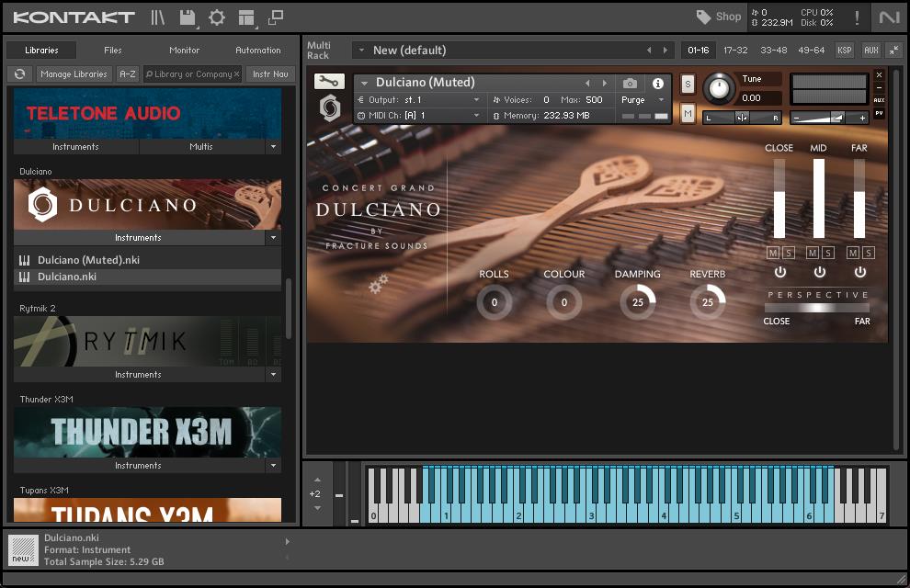
Task: Open the Purge dropdown menu
Action: [x=643, y=100]
